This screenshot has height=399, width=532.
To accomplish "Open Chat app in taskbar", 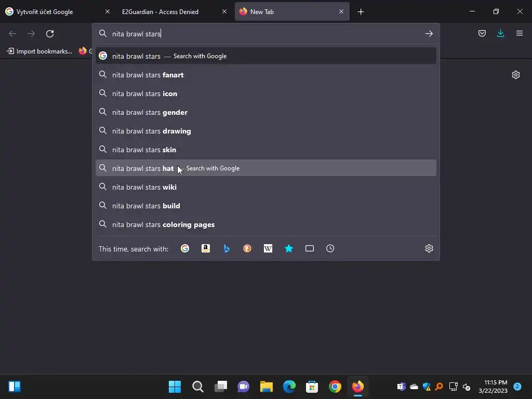I will coord(243,387).
